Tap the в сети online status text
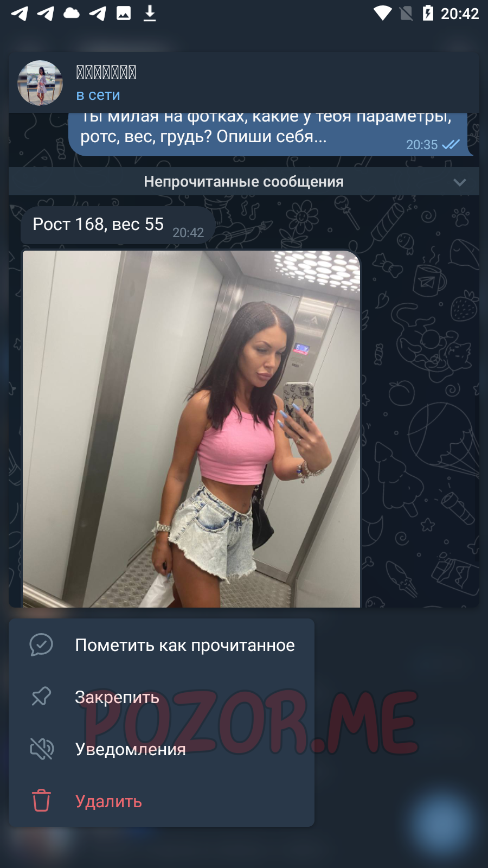 coord(98,95)
